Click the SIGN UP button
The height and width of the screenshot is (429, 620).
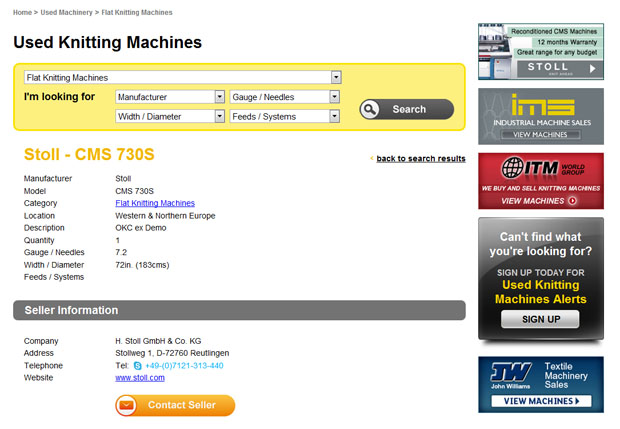coord(540,319)
